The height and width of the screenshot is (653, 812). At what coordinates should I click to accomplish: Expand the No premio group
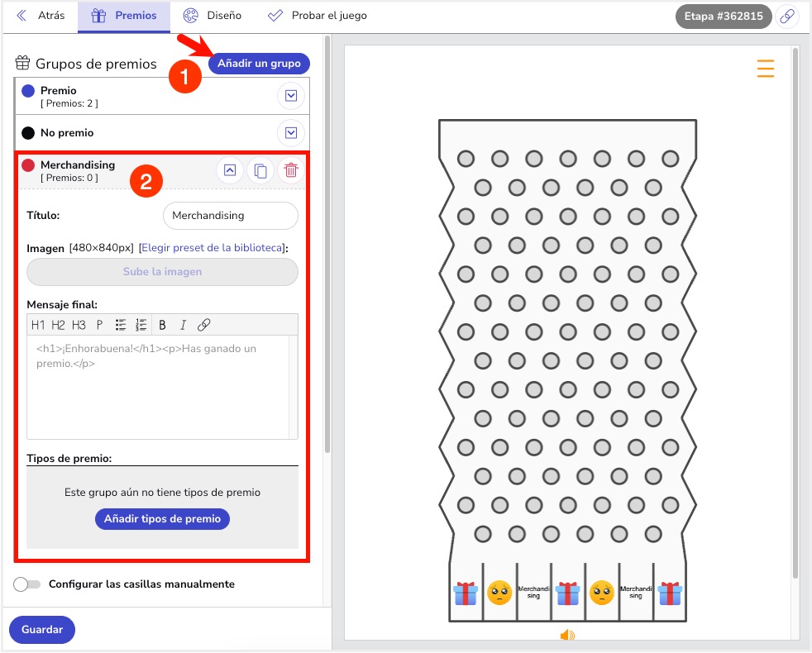click(290, 133)
